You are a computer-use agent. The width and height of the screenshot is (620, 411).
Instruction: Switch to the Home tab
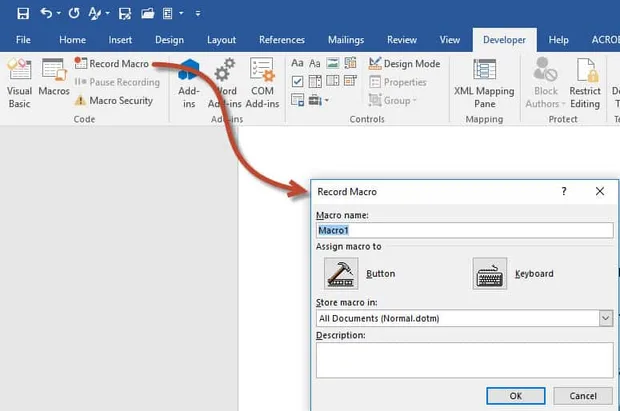[x=72, y=40]
